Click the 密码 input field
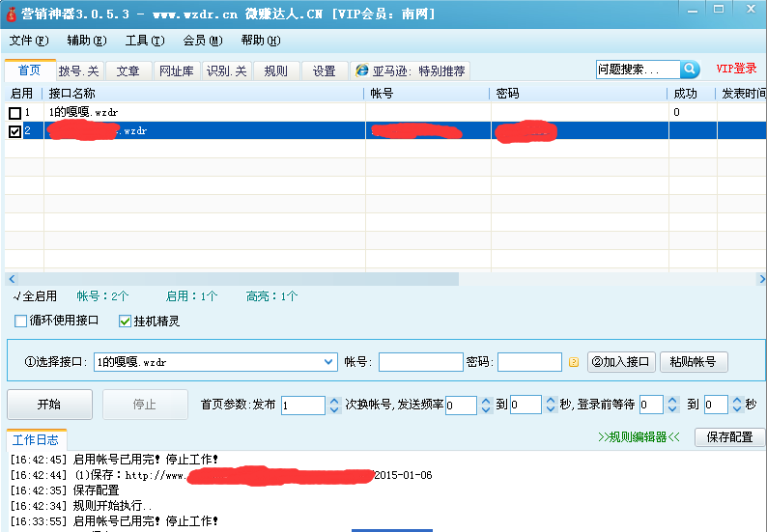The width and height of the screenshot is (767, 532). [529, 362]
